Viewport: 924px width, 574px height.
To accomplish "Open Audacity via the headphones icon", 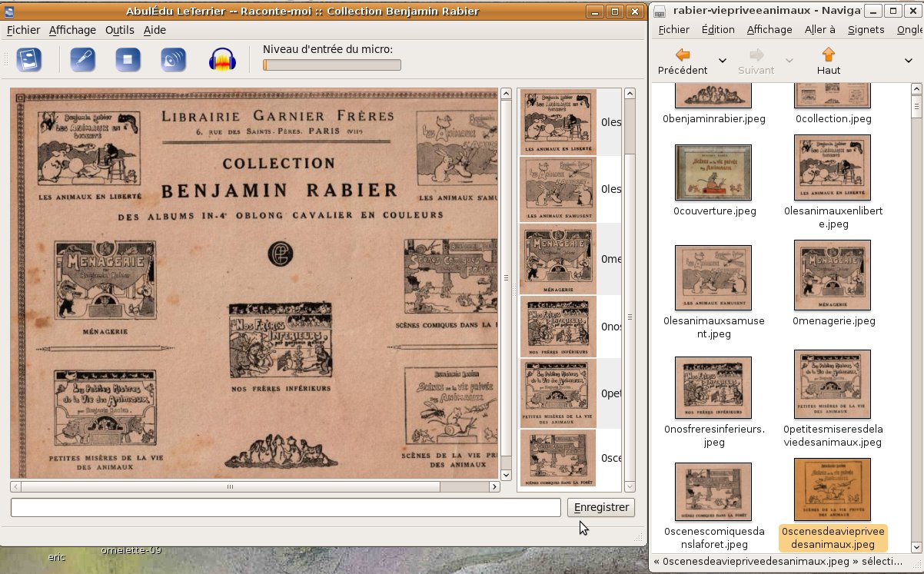I will (223, 60).
